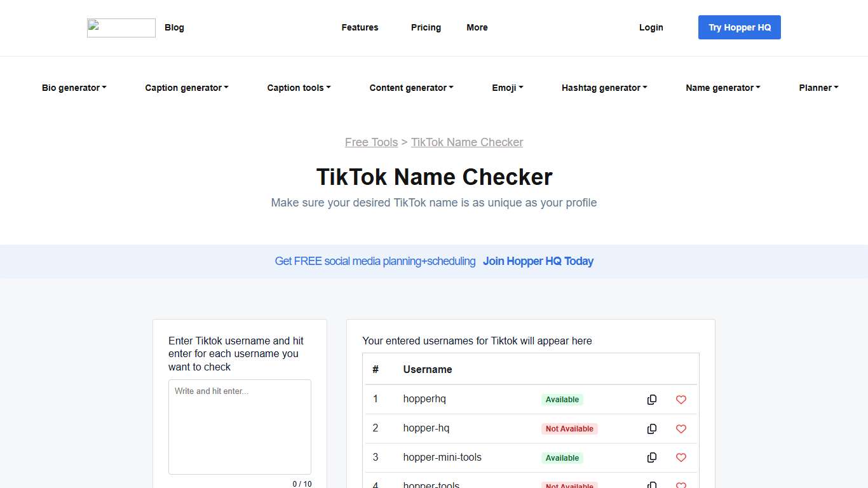The image size is (868, 488).
Task: Copy the username hopper-mini-tools
Action: point(652,457)
